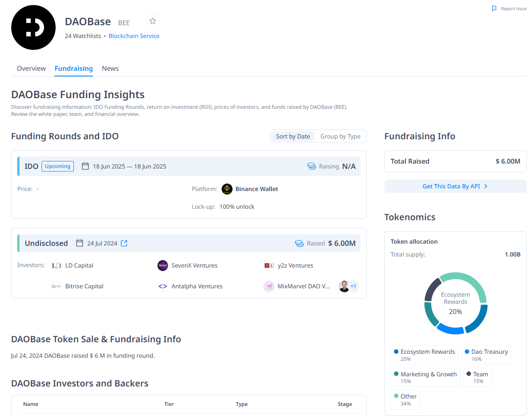Viewport: 532px width, 417px height.
Task: Click the Bitrise Capital logo
Action: point(57,286)
